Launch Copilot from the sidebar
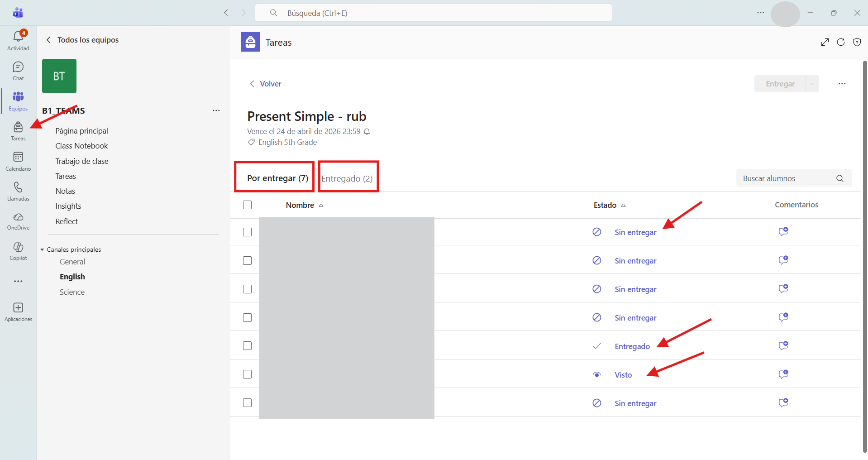Viewport: 868px width, 460px height. (x=18, y=251)
